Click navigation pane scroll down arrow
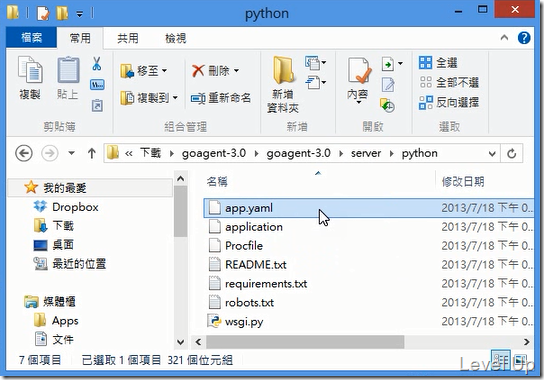This screenshot has height=380, width=544. pyautogui.click(x=180, y=342)
